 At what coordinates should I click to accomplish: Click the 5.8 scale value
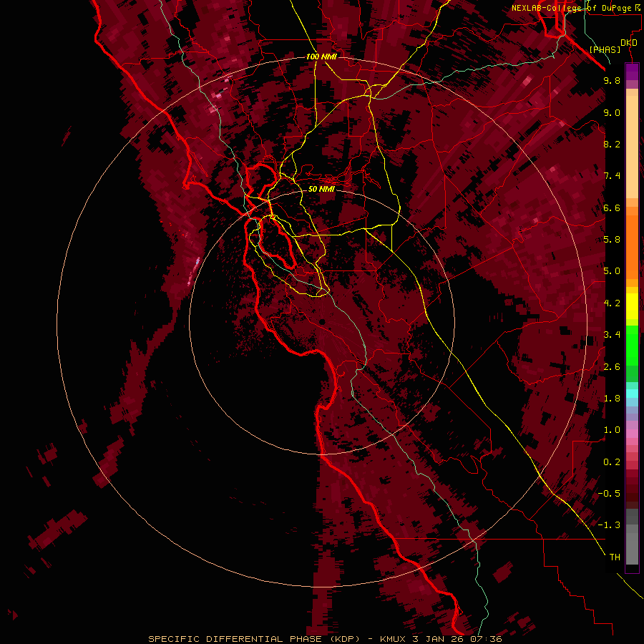click(612, 240)
